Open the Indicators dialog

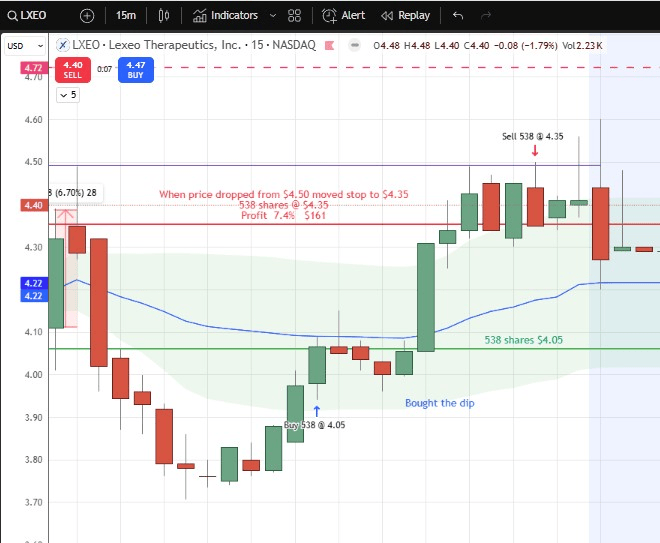click(x=225, y=16)
